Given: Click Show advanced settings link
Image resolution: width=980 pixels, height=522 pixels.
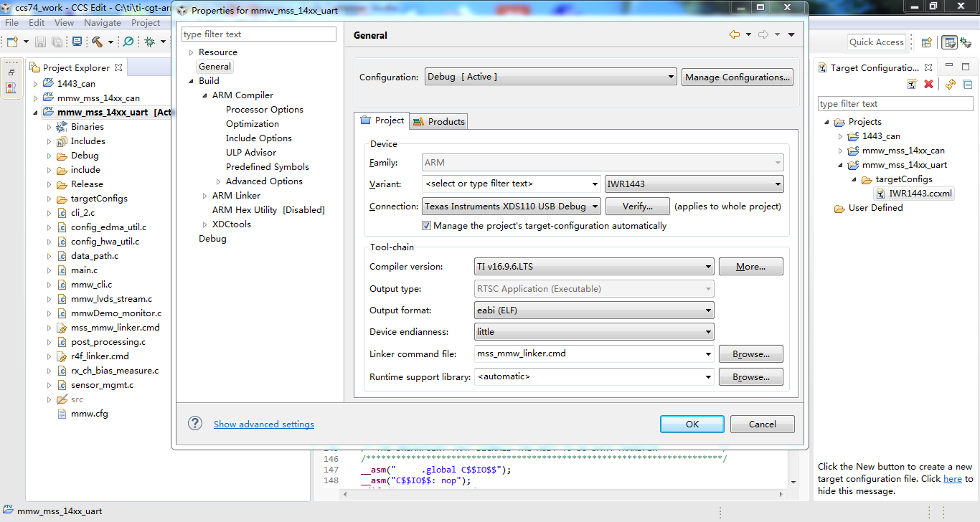Looking at the screenshot, I should (264, 424).
